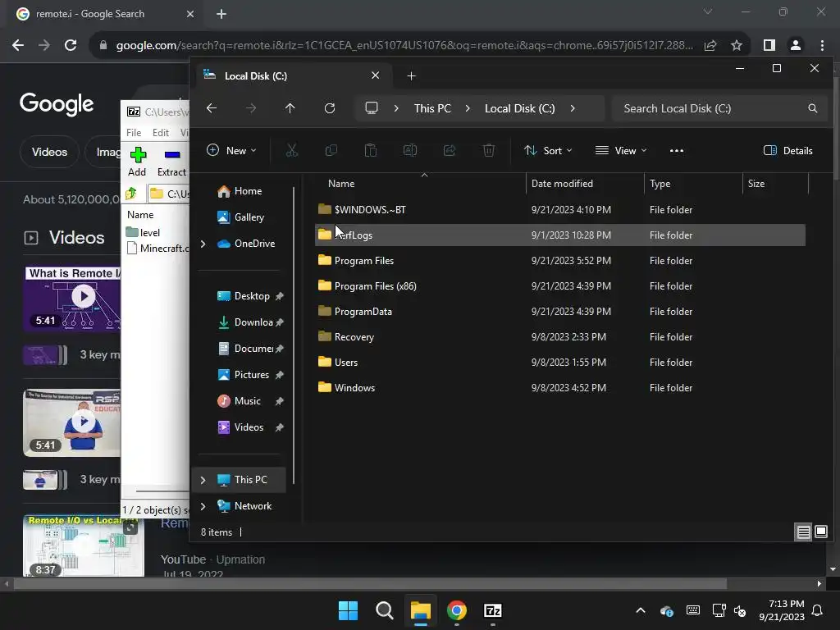Open the File menu in 7-Zip
840x630 pixels.
coord(134,133)
